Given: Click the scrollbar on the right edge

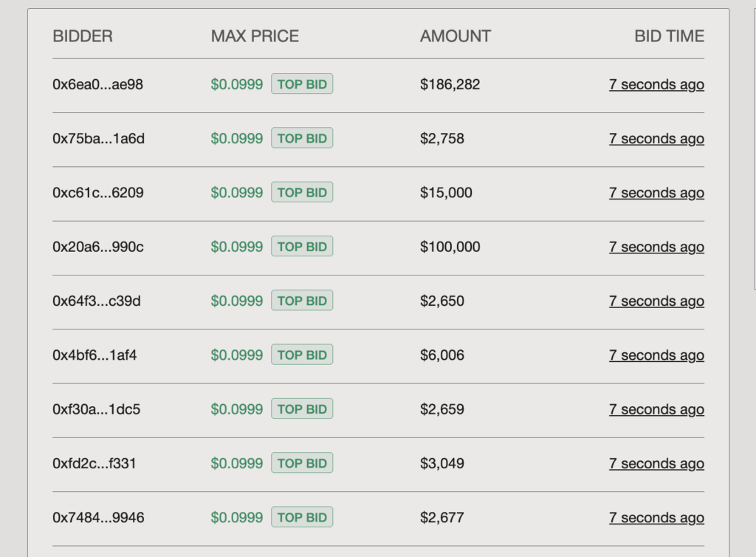Looking at the screenshot, I should (753, 148).
